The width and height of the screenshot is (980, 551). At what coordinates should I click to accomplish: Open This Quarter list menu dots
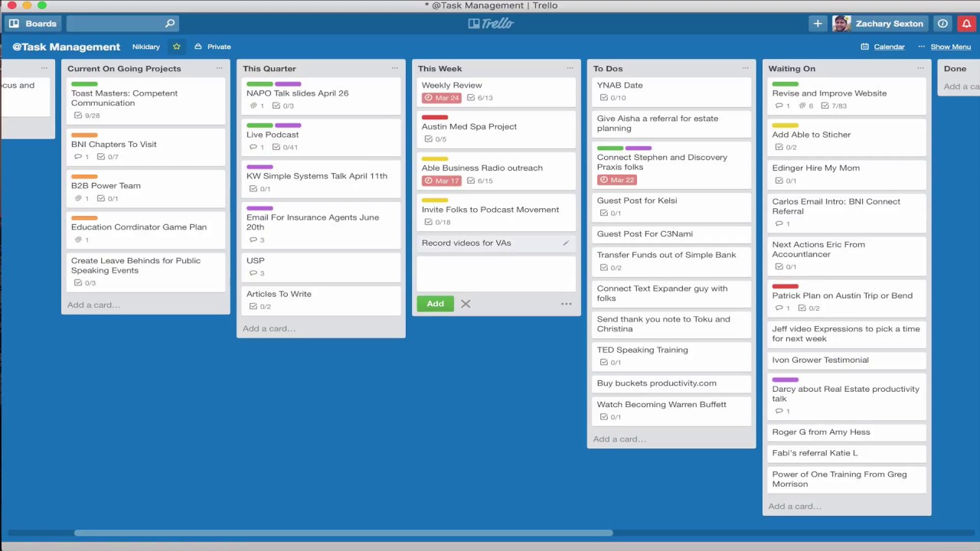(x=395, y=68)
